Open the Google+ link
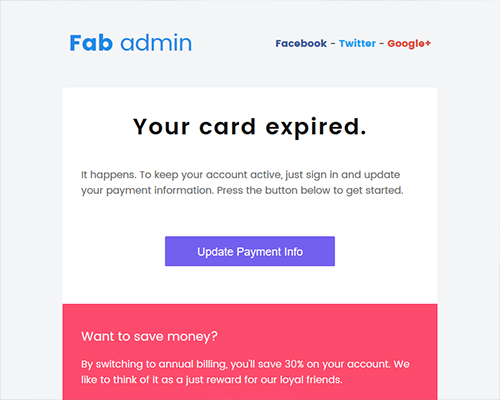The image size is (500, 400). coord(409,43)
